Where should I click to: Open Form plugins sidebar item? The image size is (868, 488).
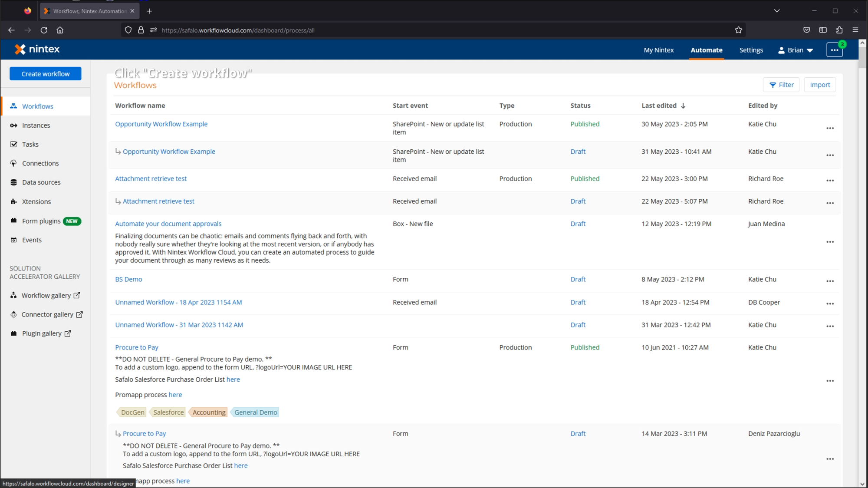41,221
